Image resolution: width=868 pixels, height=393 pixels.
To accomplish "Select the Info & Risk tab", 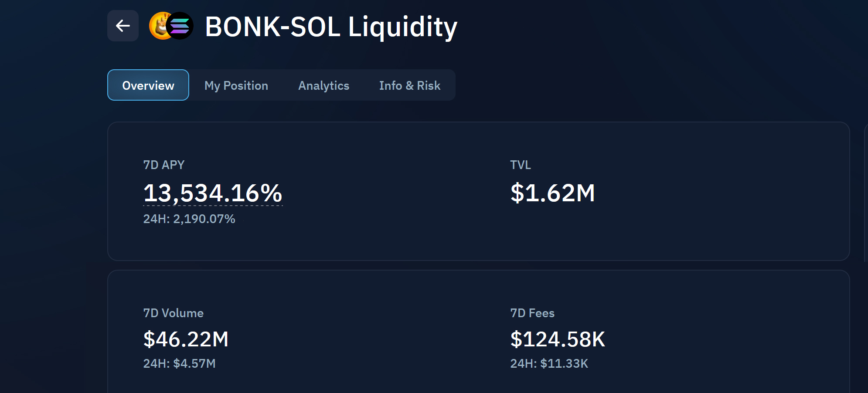I will 409,85.
